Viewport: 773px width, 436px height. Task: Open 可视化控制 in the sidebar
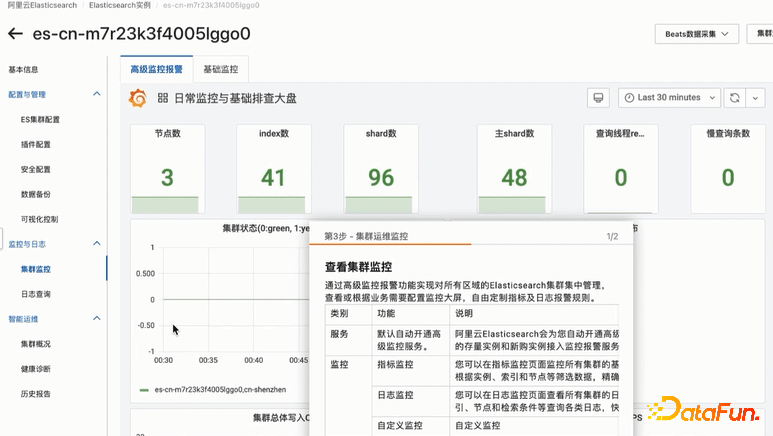[x=39, y=219]
